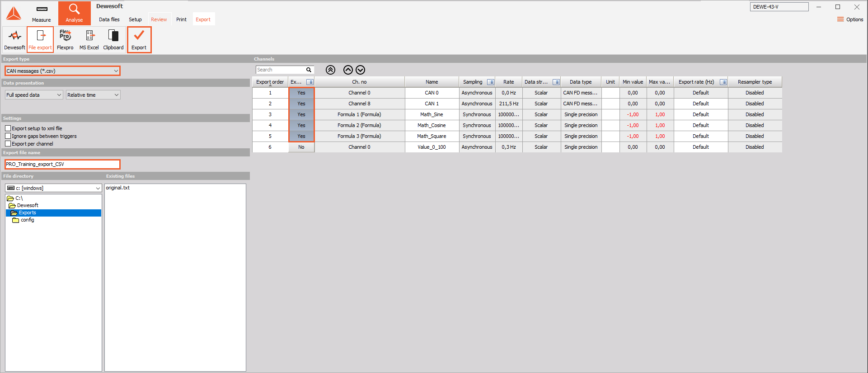The width and height of the screenshot is (868, 373).
Task: Toggle export Yes for CAN 0 row
Action: [x=301, y=93]
